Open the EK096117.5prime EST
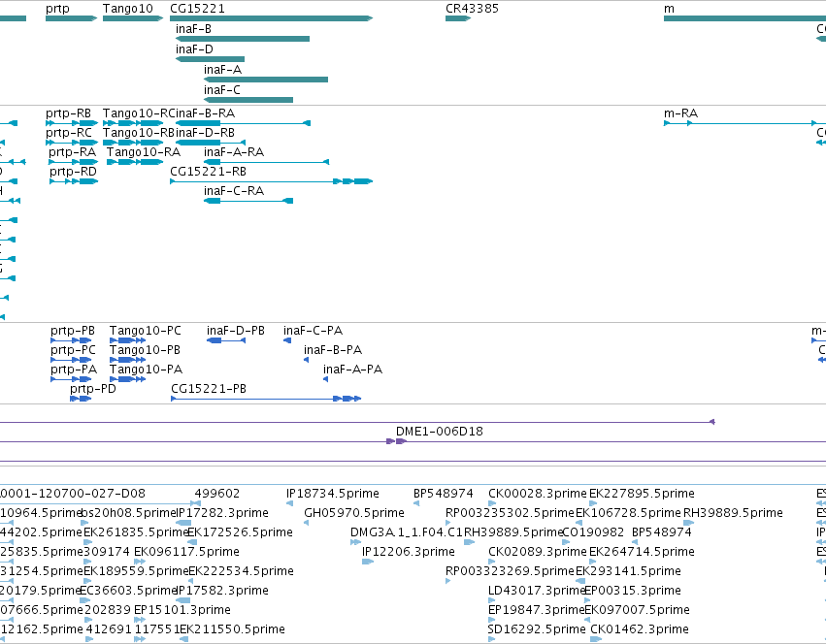 186,551
